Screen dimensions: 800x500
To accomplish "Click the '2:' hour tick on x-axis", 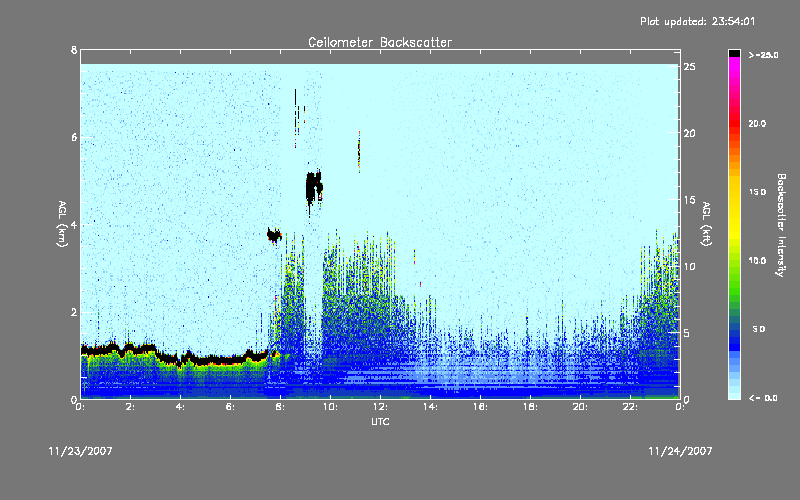I will coord(131,407).
